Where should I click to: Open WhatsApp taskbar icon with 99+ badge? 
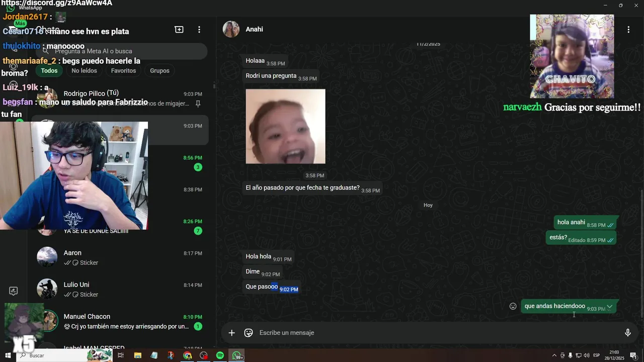click(x=237, y=355)
